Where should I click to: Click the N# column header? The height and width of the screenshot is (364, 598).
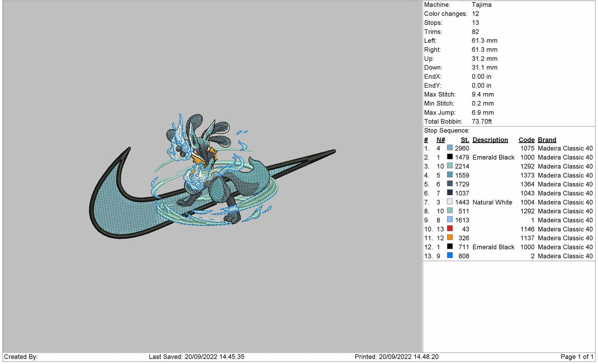pyautogui.click(x=440, y=140)
